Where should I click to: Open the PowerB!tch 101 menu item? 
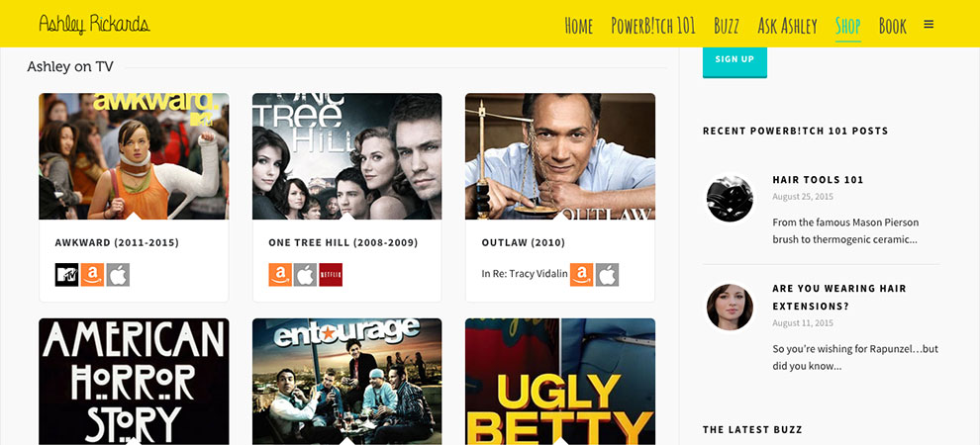[x=653, y=26]
